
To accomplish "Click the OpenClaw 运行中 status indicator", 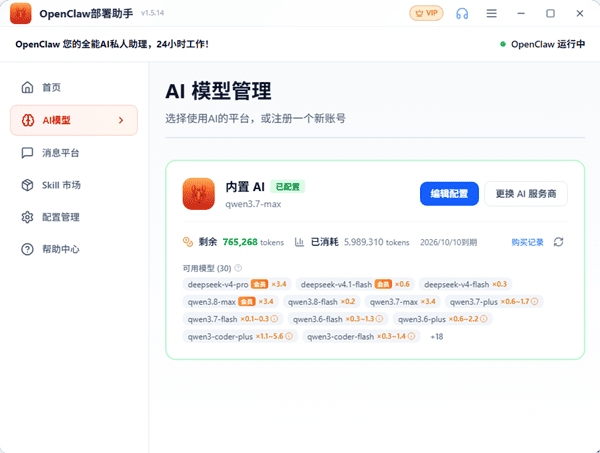I will point(543,44).
